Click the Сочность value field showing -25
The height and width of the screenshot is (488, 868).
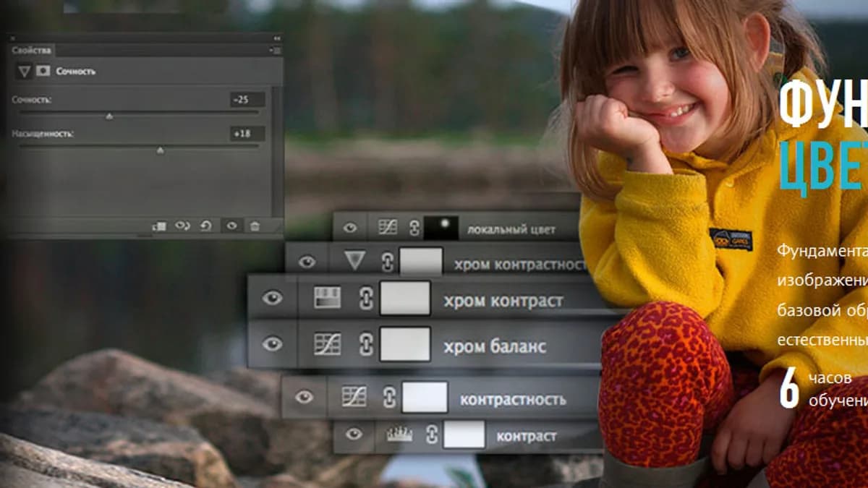[x=247, y=100]
